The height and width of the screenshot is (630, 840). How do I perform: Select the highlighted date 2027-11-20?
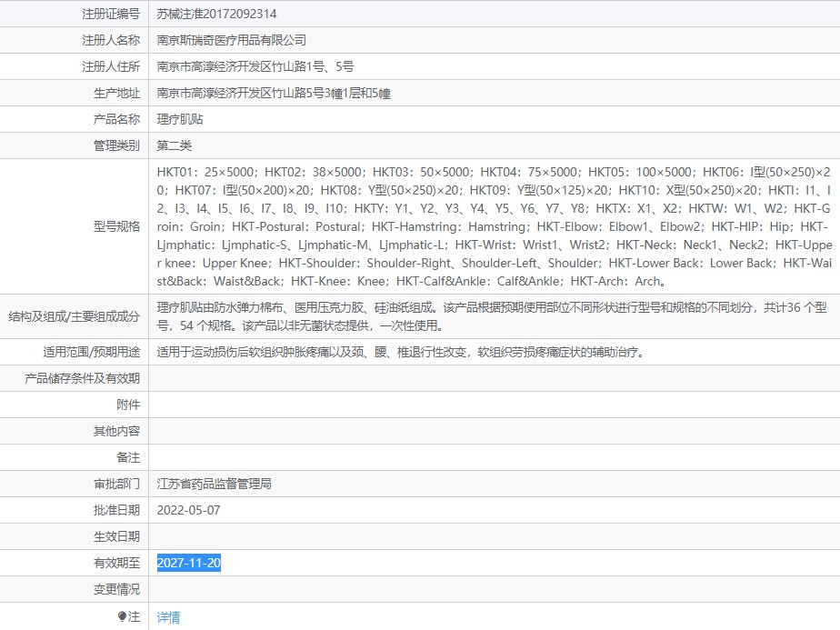pos(188,563)
